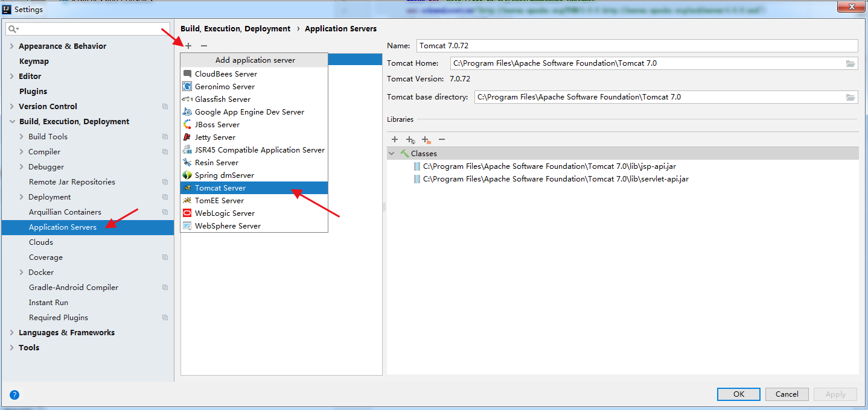Choose Jetty Server from popup
Screen dimensions: 868x410
click(x=254, y=137)
